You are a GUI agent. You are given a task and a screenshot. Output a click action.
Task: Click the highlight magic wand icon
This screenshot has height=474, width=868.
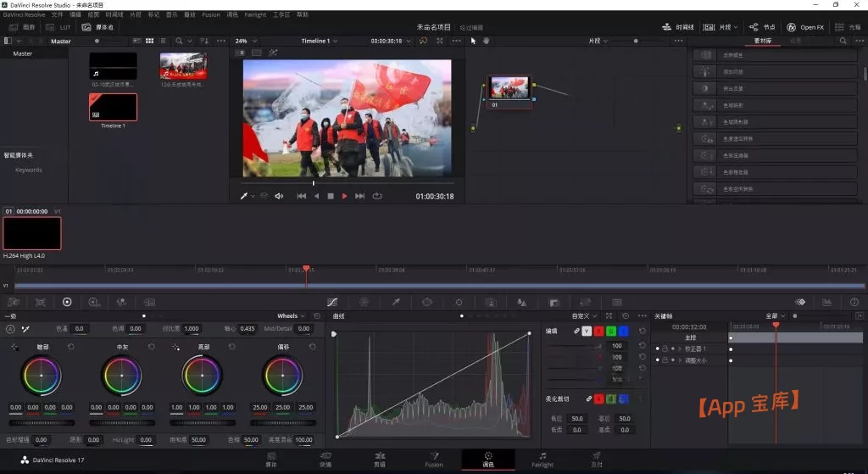click(x=272, y=53)
